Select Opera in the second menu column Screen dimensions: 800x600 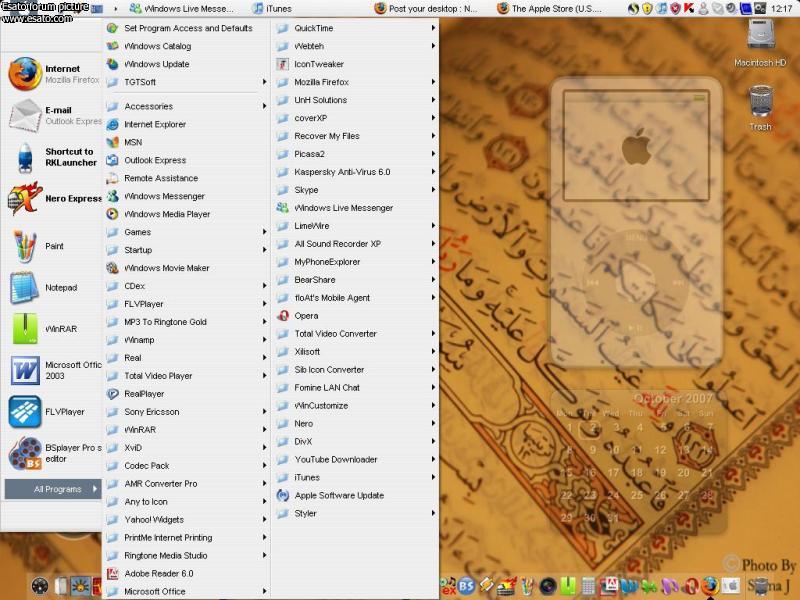[356, 315]
